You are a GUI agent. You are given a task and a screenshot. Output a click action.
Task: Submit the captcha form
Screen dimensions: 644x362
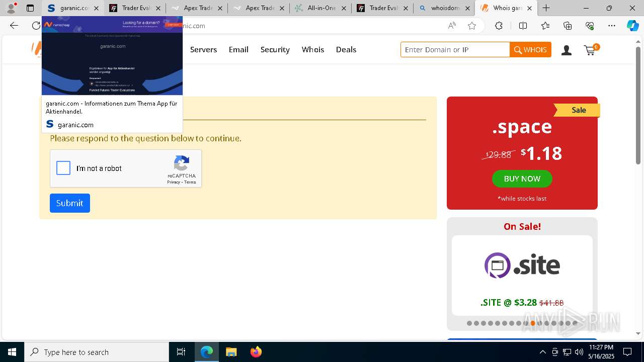70,203
